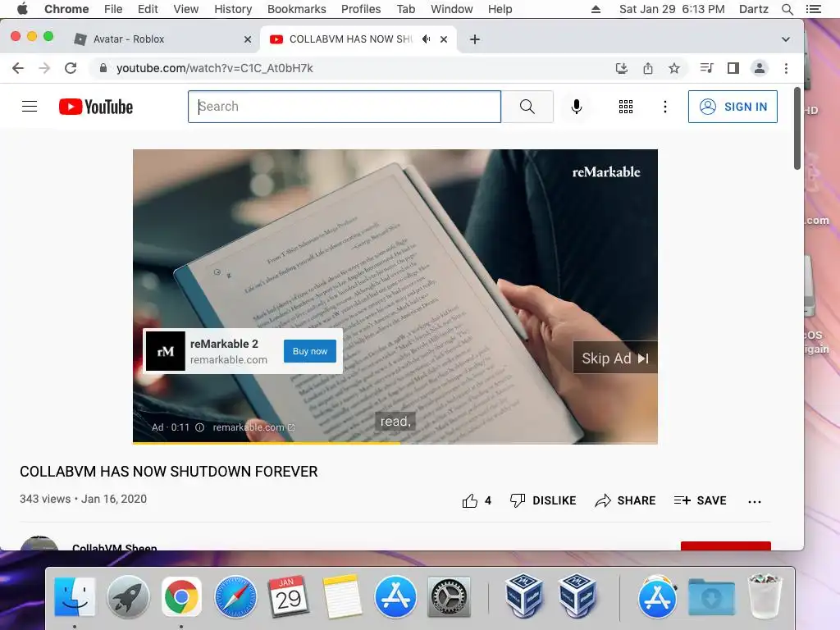Open the ad info circle icon

[x=200, y=427]
